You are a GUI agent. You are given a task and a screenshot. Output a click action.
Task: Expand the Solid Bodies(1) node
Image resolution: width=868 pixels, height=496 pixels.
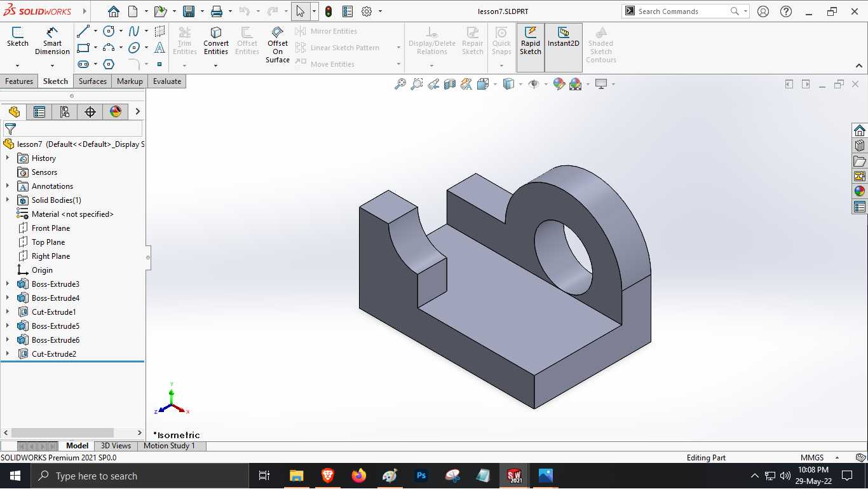pos(8,200)
